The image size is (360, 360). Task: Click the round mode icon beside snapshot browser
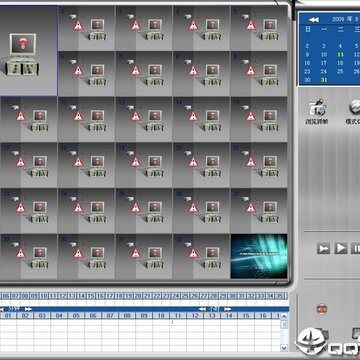pyautogui.click(x=354, y=107)
